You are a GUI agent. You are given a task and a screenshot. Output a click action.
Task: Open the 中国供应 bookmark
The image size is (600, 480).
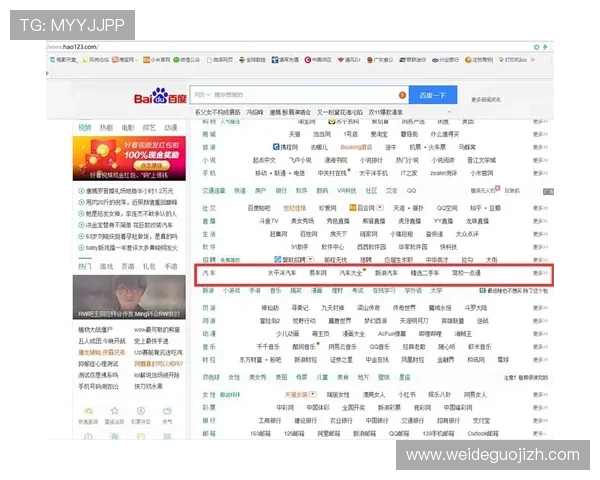(318, 60)
